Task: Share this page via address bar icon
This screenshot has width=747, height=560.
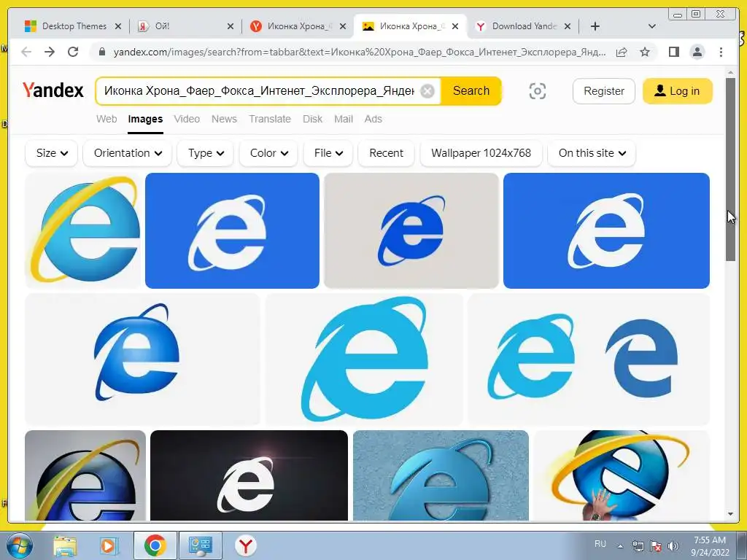Action: 622,52
